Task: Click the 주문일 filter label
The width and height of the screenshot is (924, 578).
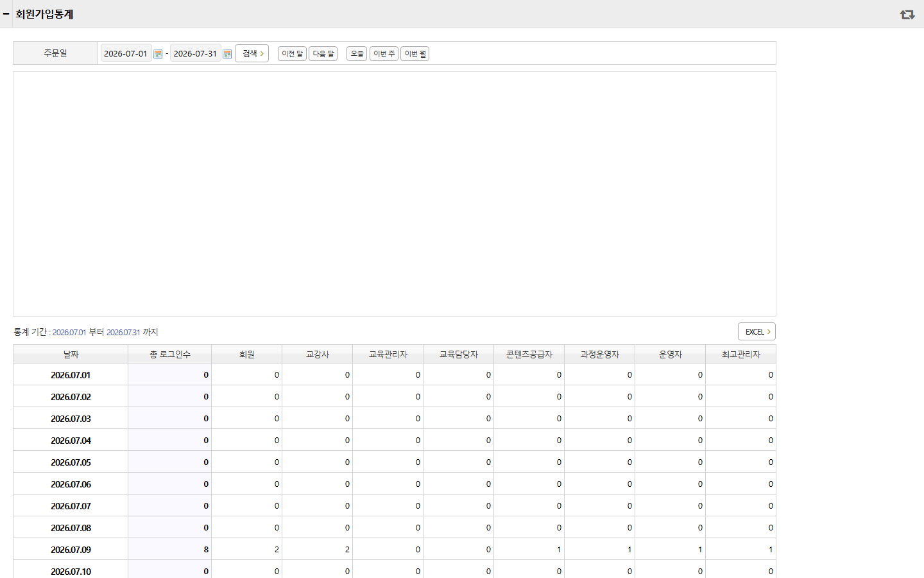Action: point(55,53)
